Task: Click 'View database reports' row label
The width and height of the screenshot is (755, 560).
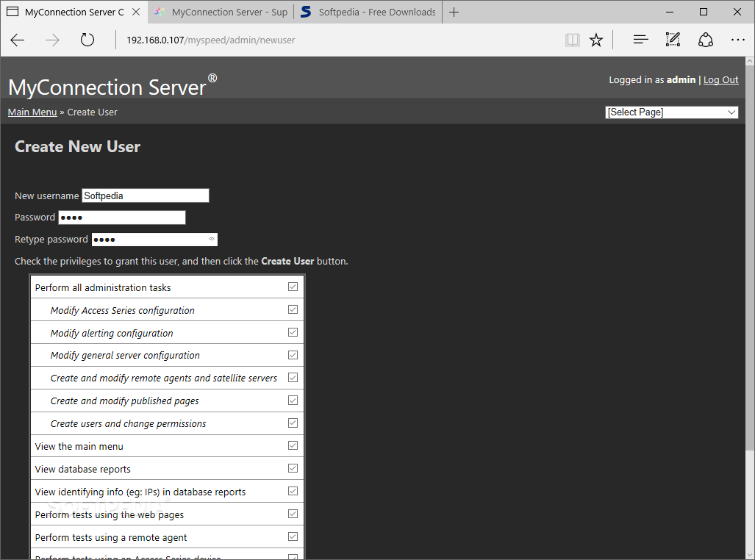Action: click(x=83, y=469)
